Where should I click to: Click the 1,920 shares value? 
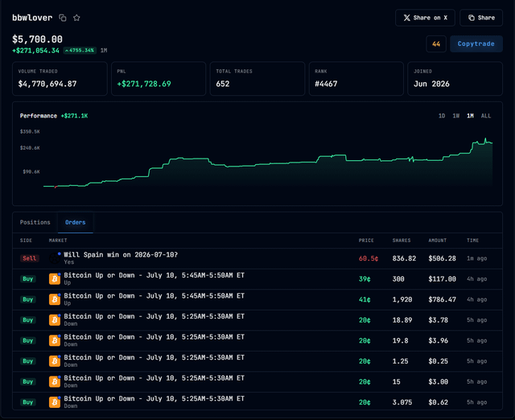[x=402, y=299]
